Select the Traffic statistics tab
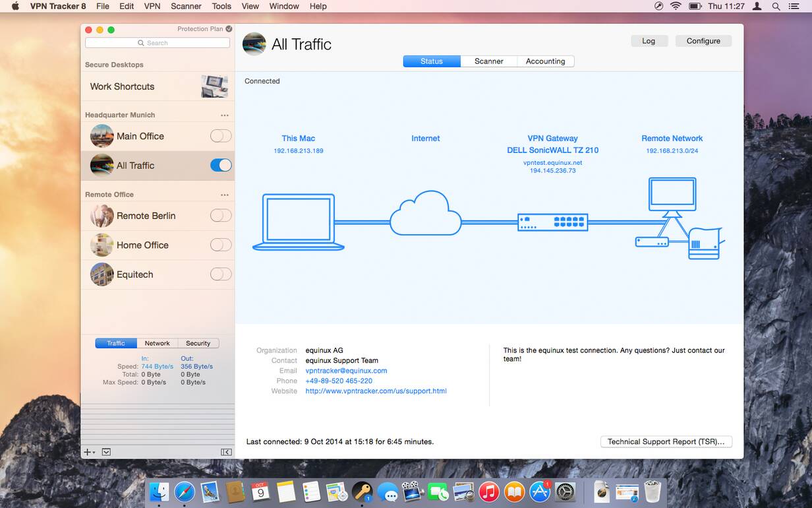 click(116, 343)
